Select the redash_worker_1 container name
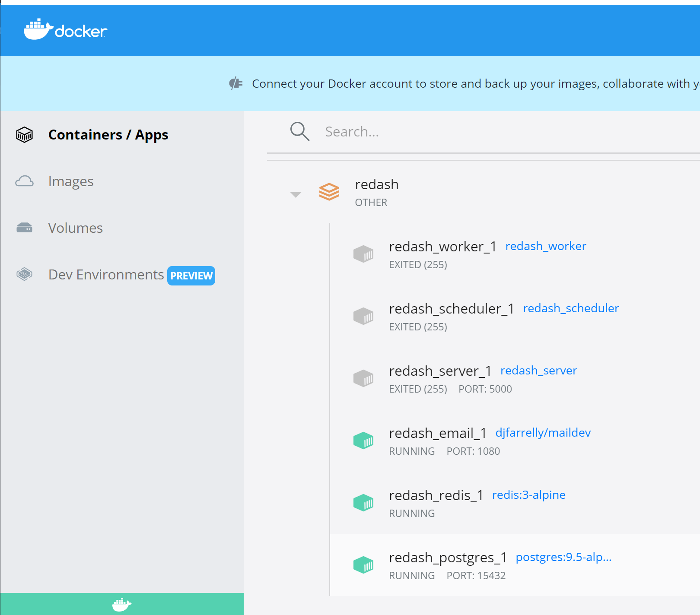The image size is (700, 615). (x=442, y=247)
